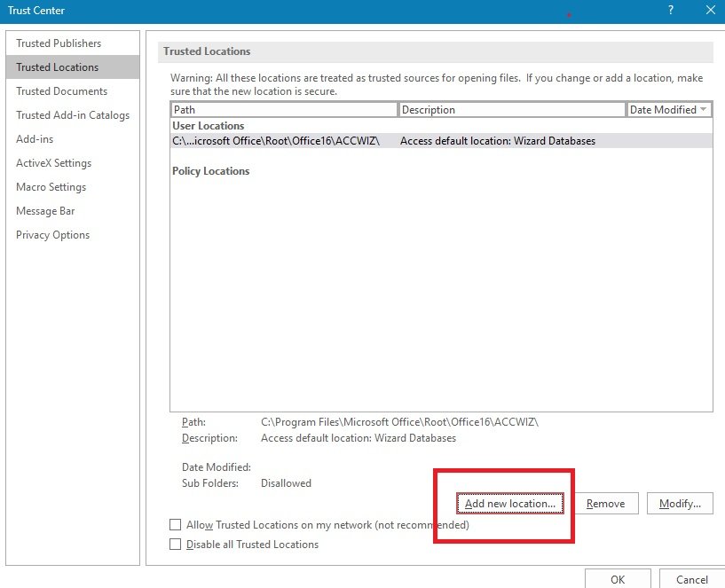Check Disable all Trusted Locations
Screen dimensions: 725x588
tap(176, 545)
